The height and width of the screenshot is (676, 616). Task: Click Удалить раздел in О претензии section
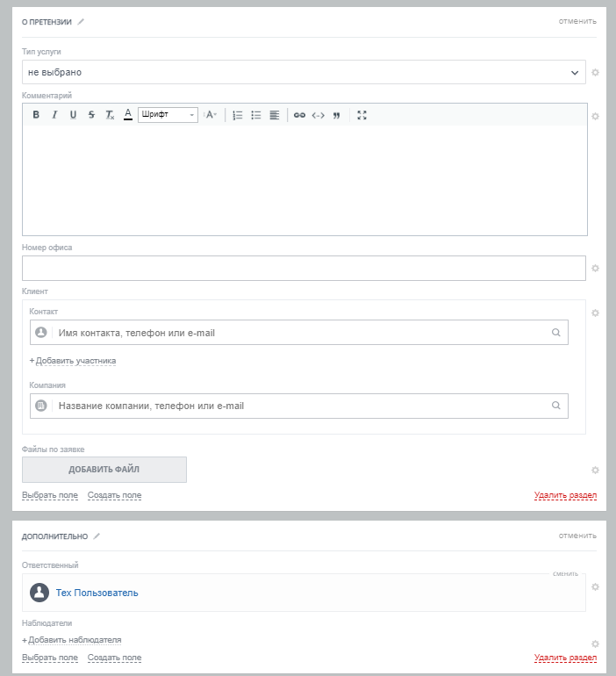pos(565,496)
